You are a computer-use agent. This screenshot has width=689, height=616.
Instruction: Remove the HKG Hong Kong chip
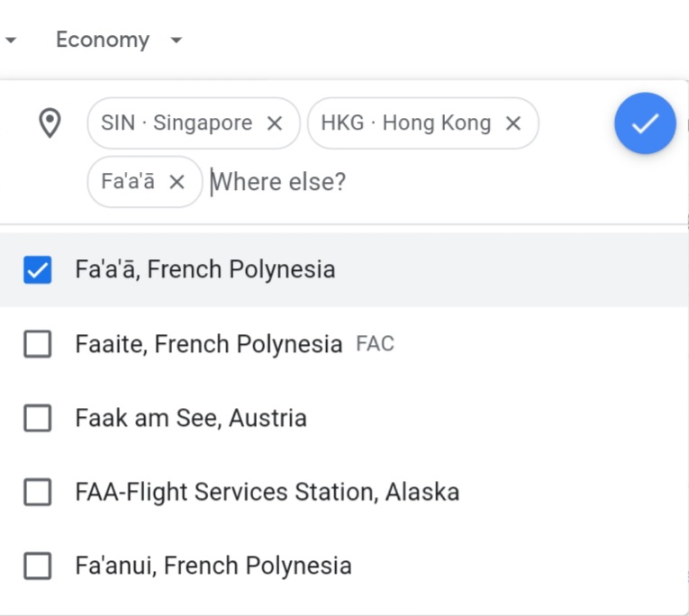[512, 123]
